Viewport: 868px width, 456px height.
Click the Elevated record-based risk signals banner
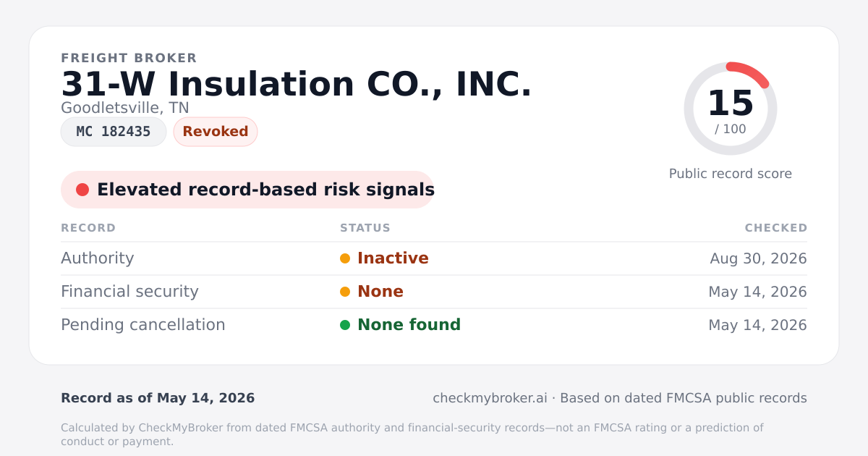click(x=247, y=190)
